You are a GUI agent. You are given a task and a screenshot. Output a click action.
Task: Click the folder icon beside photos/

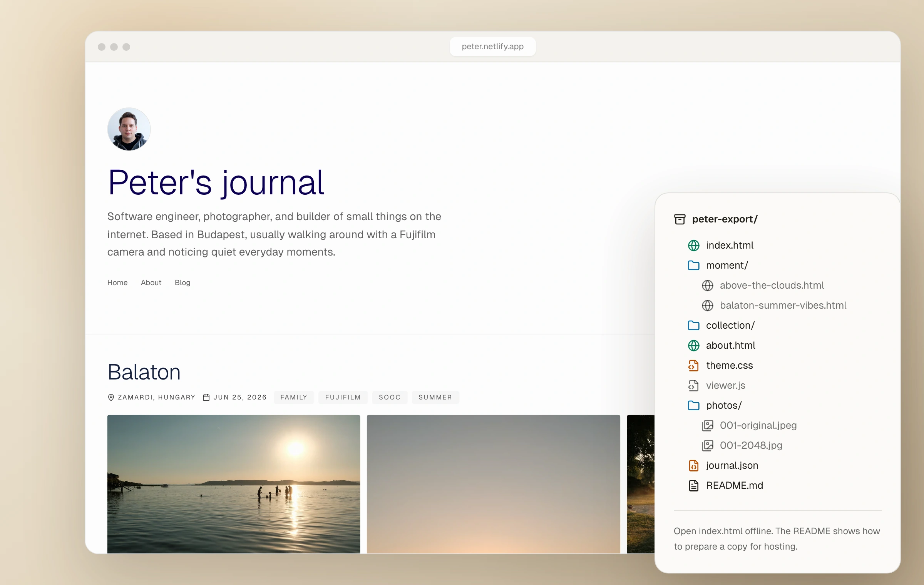click(694, 406)
